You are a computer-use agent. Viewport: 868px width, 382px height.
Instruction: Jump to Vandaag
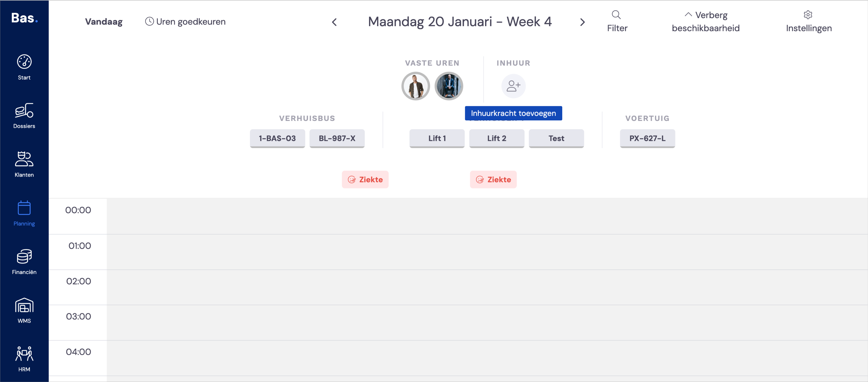pos(103,22)
